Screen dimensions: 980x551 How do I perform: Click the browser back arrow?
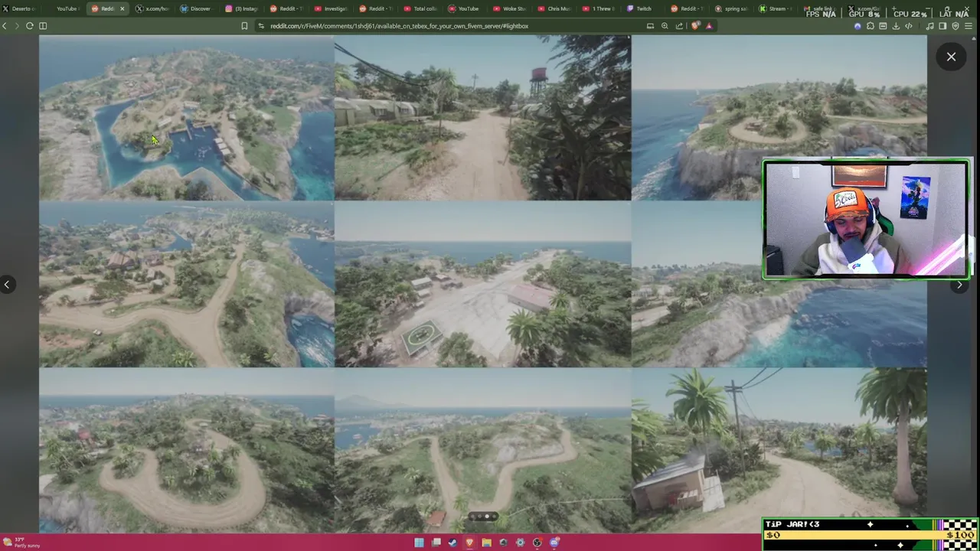click(x=5, y=26)
